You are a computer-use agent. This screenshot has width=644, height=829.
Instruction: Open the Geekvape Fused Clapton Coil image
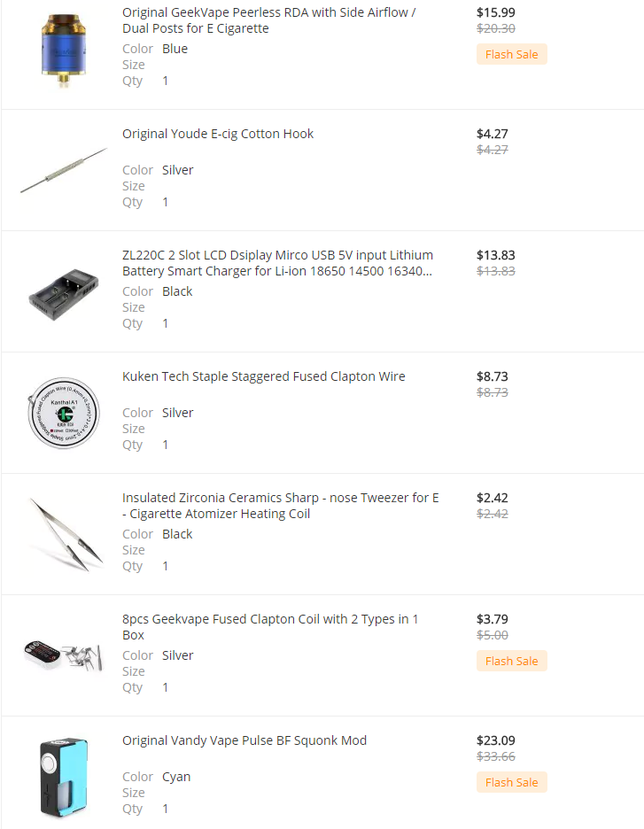click(64, 655)
